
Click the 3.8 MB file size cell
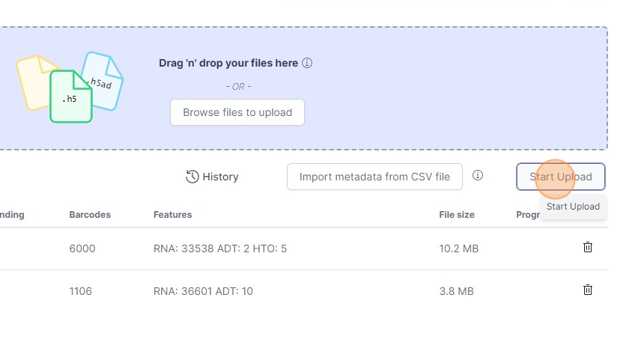[456, 291]
